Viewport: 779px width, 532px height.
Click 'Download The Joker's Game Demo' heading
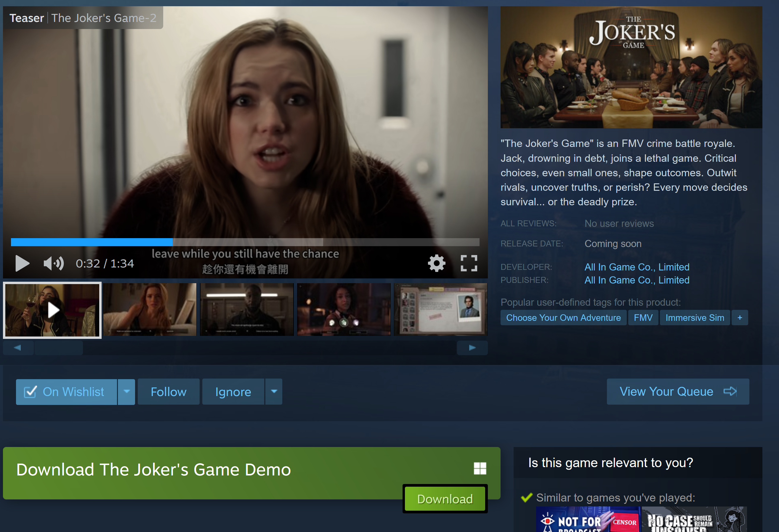click(x=153, y=469)
